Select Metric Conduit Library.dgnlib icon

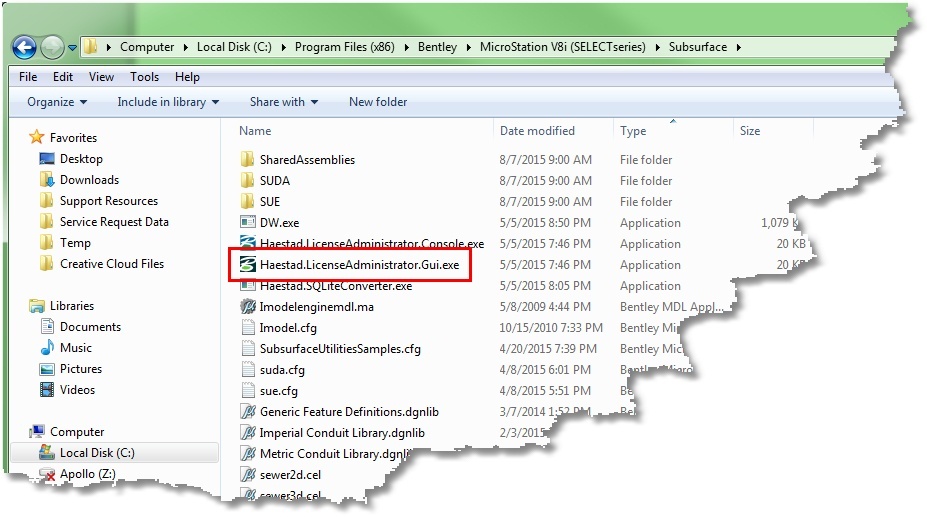(248, 453)
